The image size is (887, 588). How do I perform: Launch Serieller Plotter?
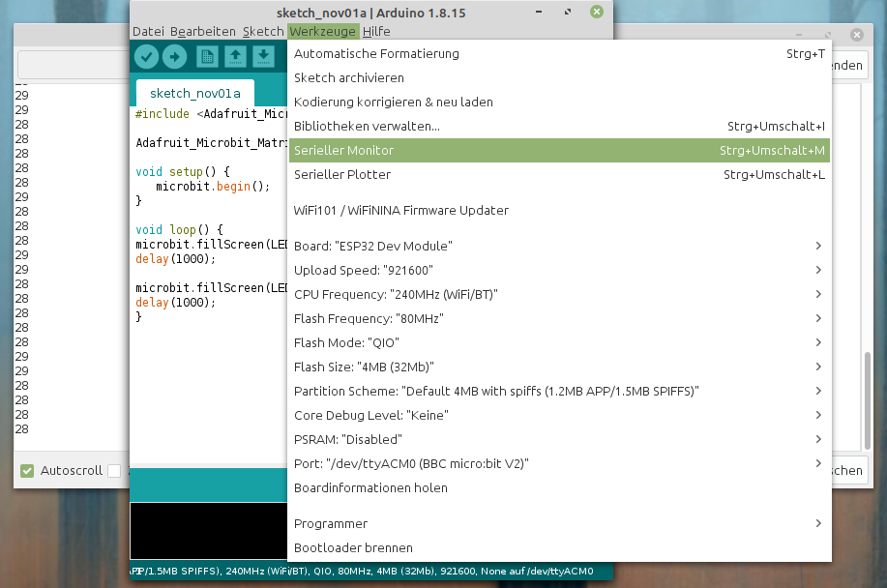click(x=558, y=175)
